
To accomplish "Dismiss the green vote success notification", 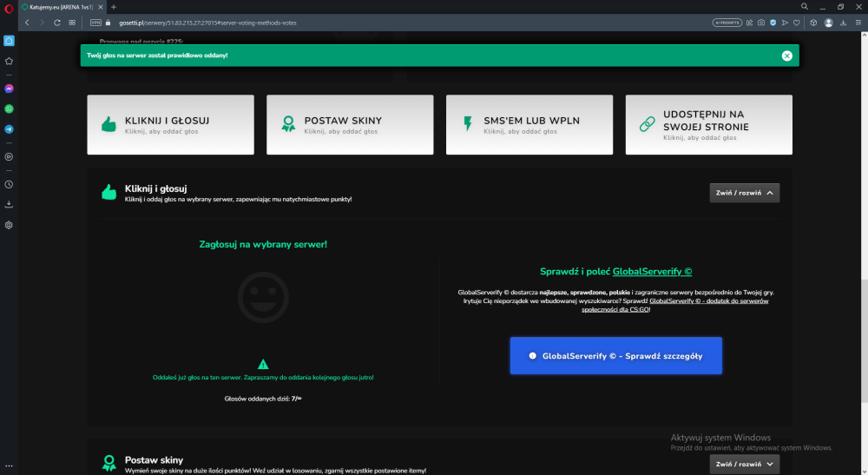I will click(786, 56).
